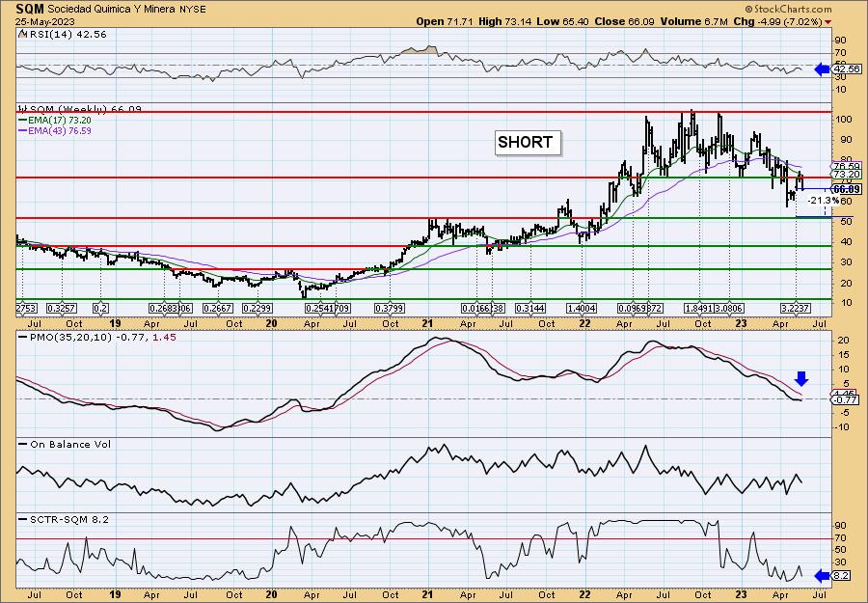Click the SQM ticker symbol in the header

30,10
